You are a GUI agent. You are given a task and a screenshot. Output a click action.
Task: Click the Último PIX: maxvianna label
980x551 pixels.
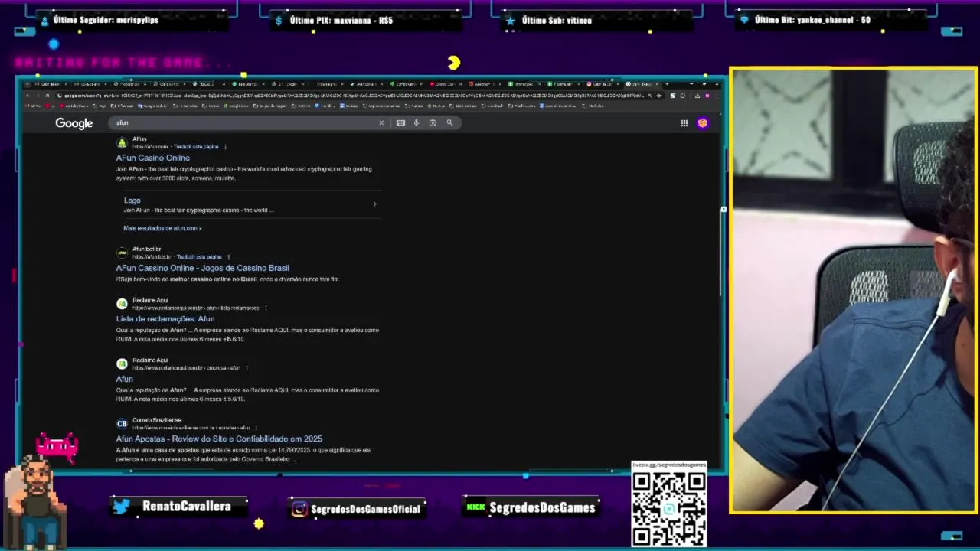pos(341,21)
